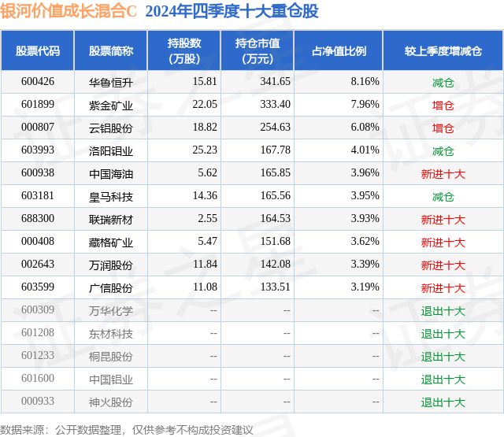Image resolution: width=504 pixels, height=437 pixels.
Task: Click the 3.62% net value ratio
Action: coord(365,241)
